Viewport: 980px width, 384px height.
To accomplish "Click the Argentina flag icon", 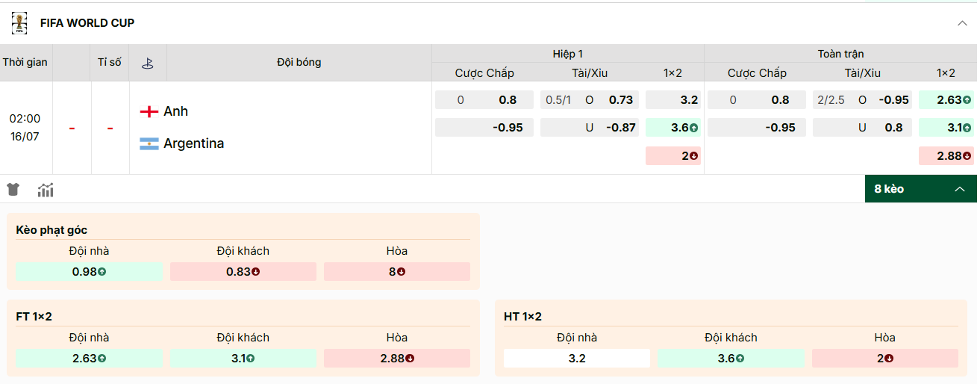I will [x=149, y=143].
